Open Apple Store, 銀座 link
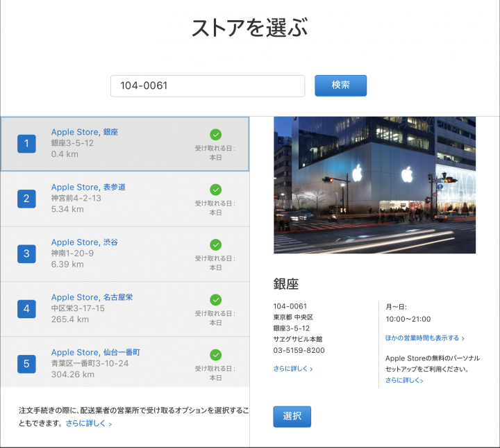Viewport: 500px width, 448px height. 85,132
